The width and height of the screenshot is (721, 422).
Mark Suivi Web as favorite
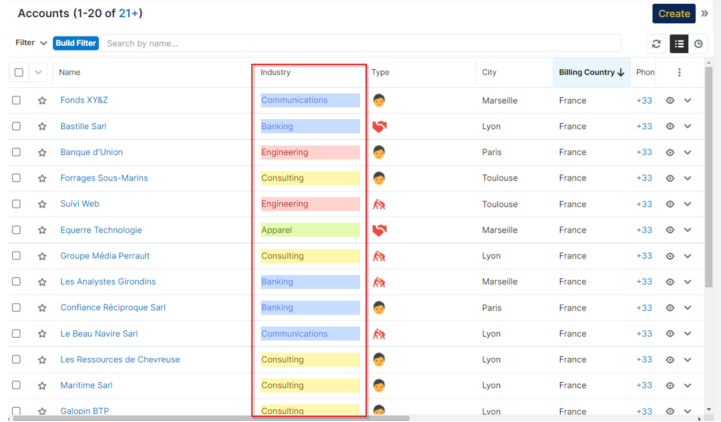click(42, 204)
